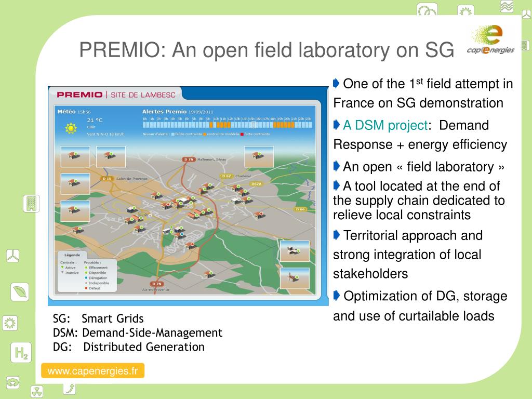
Task: Click the D 67 Charleval road badge
Action: click(x=227, y=176)
